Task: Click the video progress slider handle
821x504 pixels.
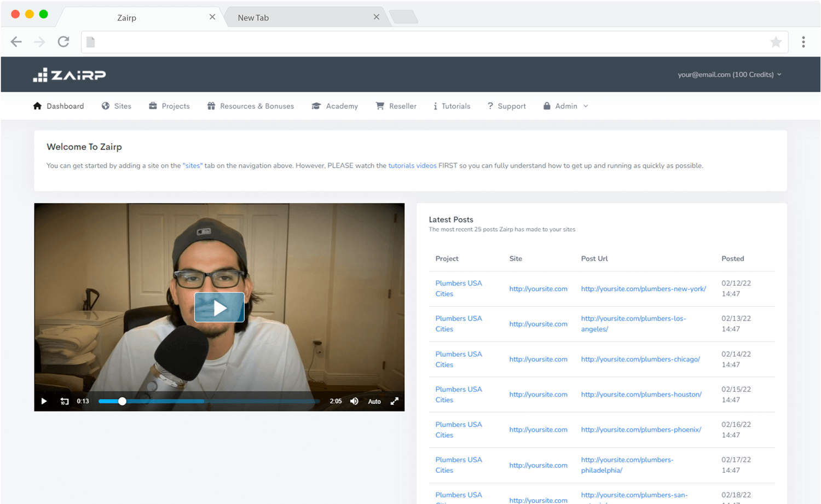Action: pos(122,401)
